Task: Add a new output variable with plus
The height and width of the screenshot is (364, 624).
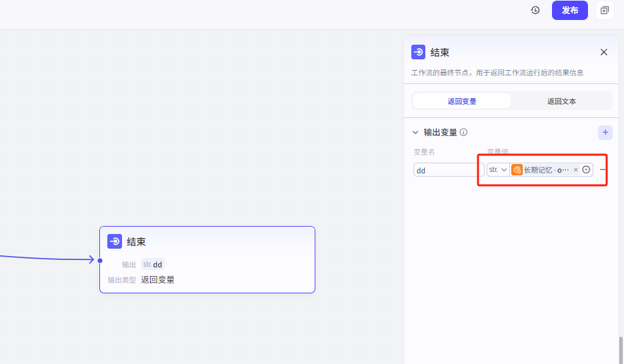Action: coord(605,133)
